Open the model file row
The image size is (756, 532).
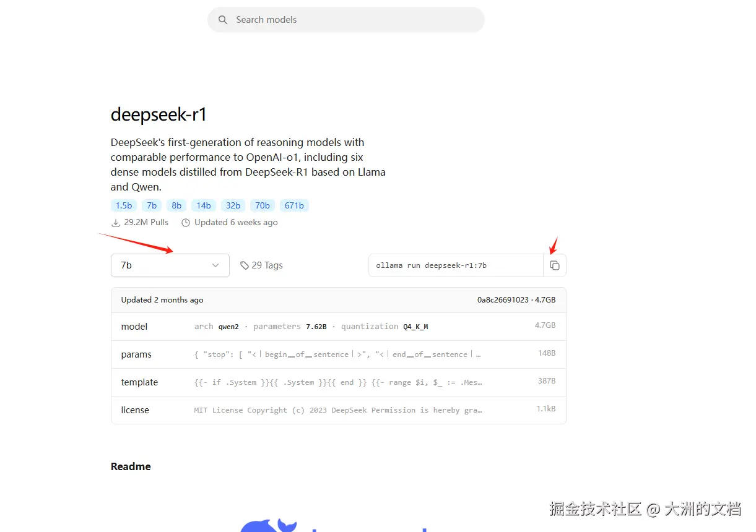[339, 327]
